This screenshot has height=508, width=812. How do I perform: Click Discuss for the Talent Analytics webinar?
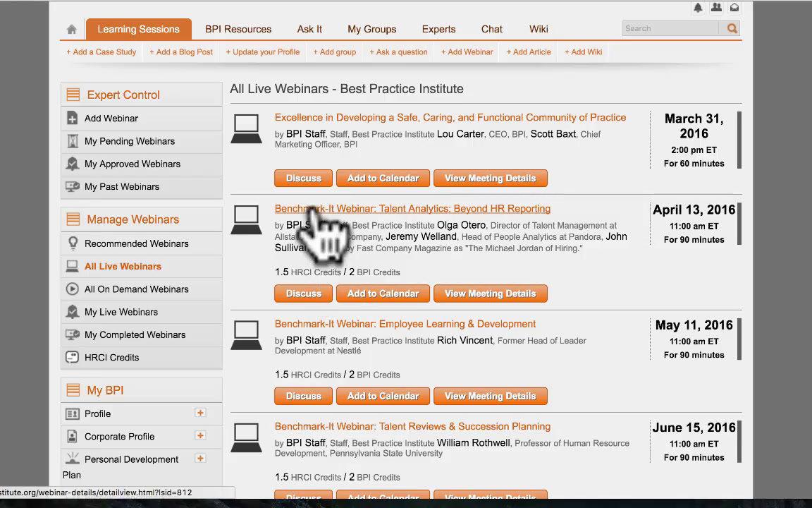[x=304, y=294]
